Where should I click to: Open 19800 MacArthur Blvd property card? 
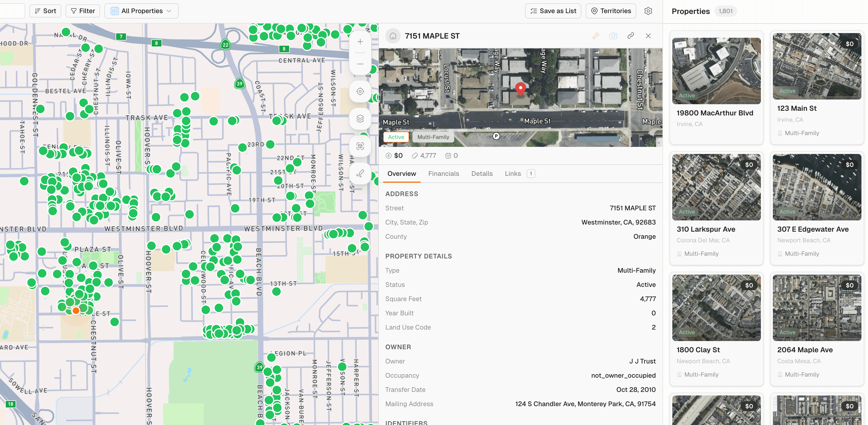pyautogui.click(x=716, y=88)
